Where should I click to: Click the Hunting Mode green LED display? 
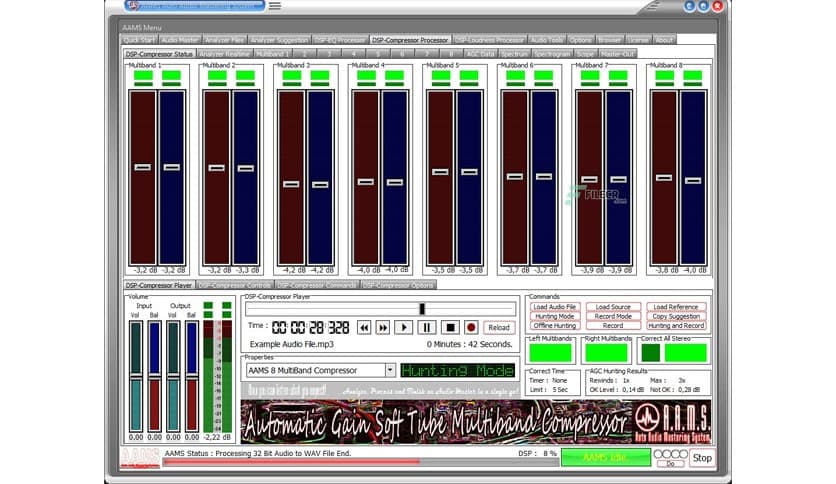pyautogui.click(x=457, y=370)
